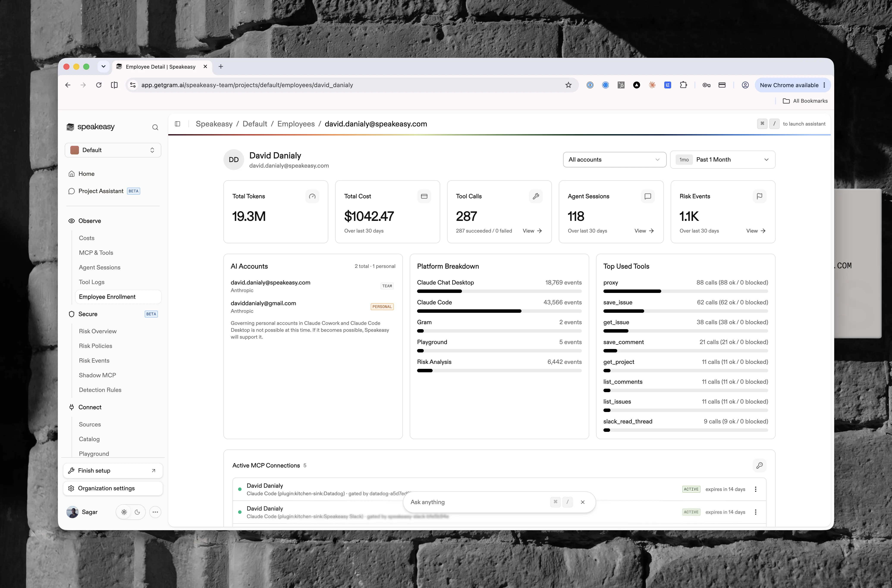Click the Total Tokens gauge icon
Image resolution: width=892 pixels, height=588 pixels.
(x=312, y=196)
